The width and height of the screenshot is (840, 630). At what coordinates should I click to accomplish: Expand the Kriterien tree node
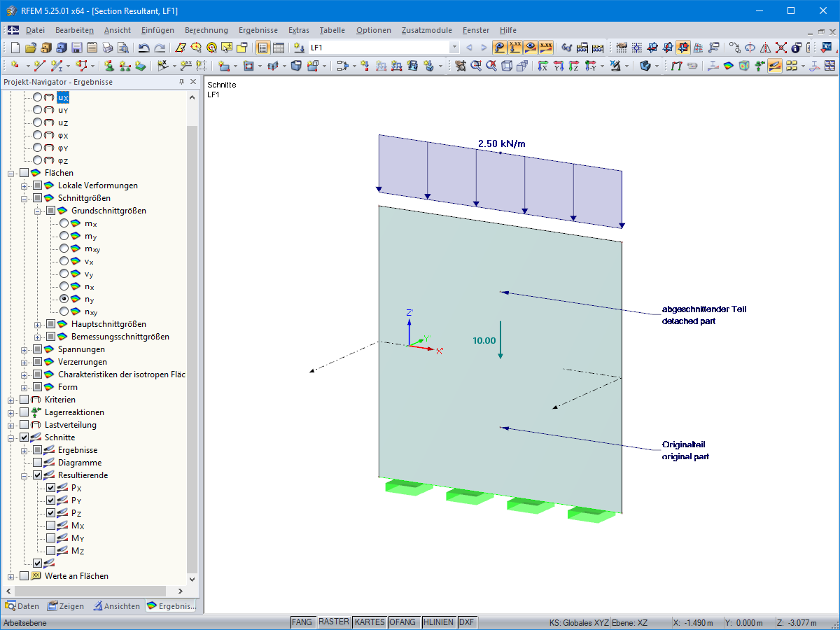click(11, 400)
